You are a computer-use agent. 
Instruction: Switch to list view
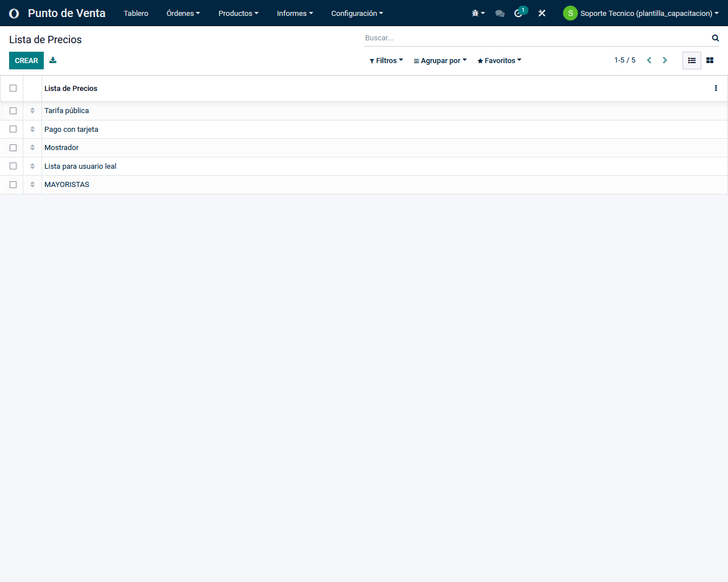[692, 60]
